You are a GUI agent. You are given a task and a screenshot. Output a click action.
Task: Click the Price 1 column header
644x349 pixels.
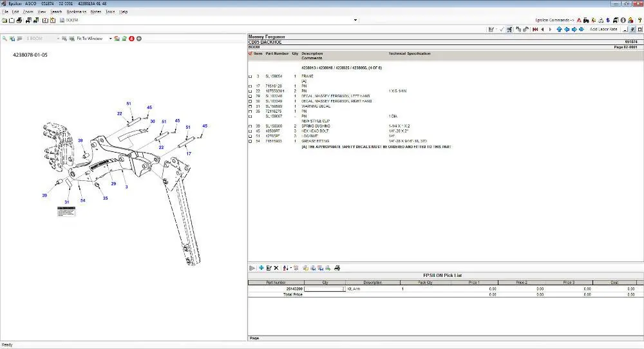click(474, 283)
